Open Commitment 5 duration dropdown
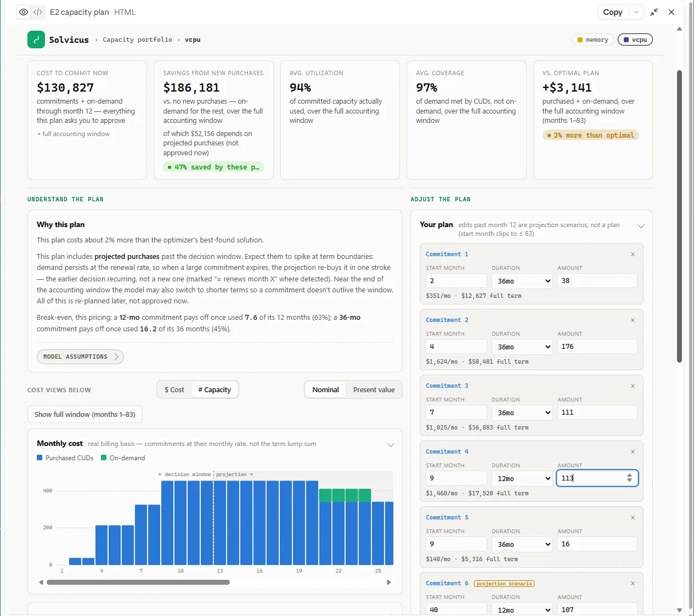This screenshot has height=616, width=694. pos(522,544)
